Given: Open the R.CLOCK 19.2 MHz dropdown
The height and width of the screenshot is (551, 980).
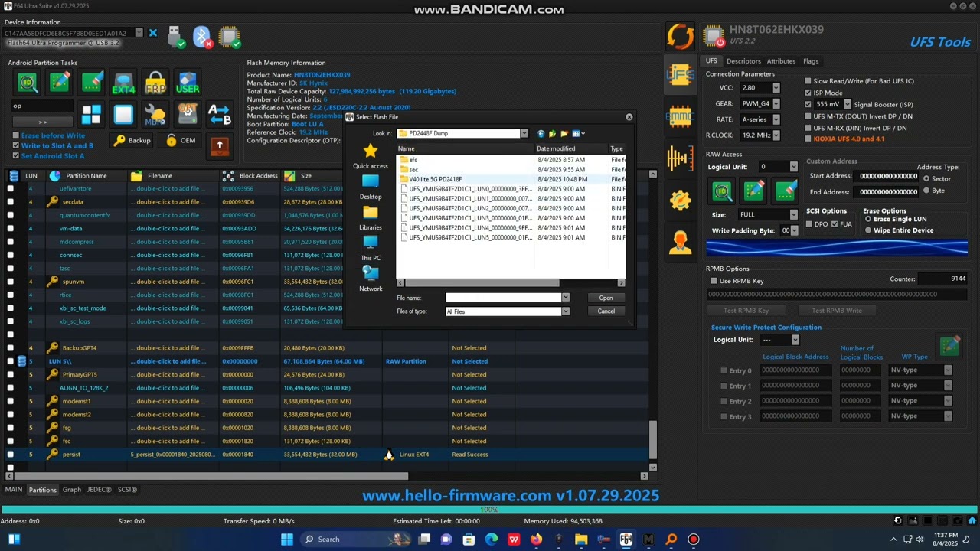Looking at the screenshot, I should 776,135.
